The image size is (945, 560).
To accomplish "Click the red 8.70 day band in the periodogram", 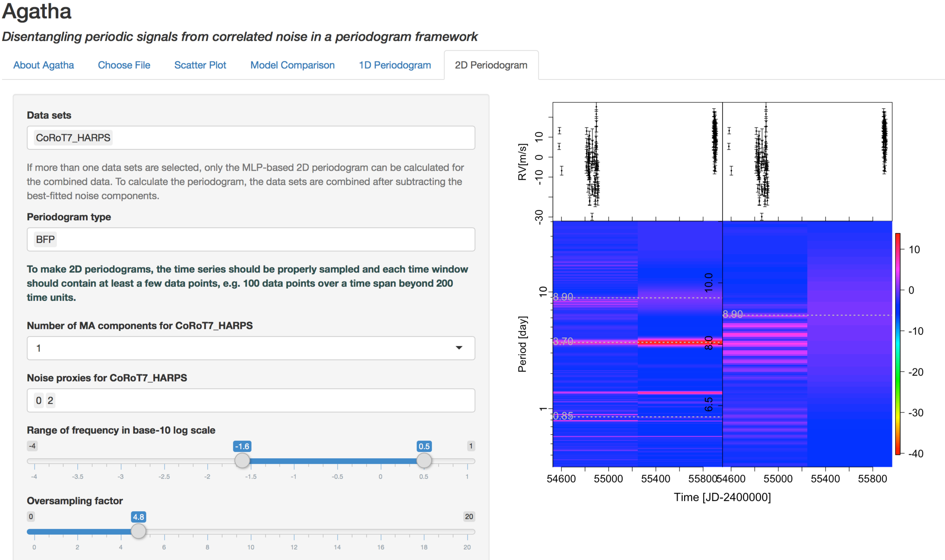I will [x=680, y=342].
